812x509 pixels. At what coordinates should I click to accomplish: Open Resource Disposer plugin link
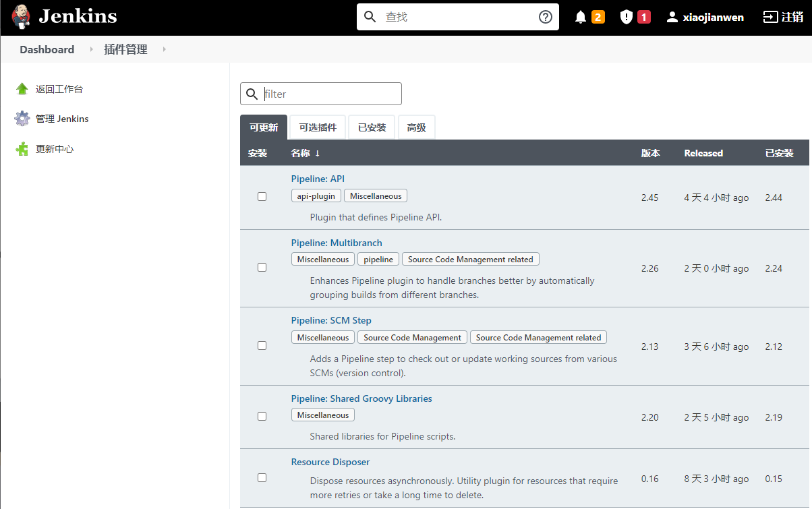coord(330,462)
